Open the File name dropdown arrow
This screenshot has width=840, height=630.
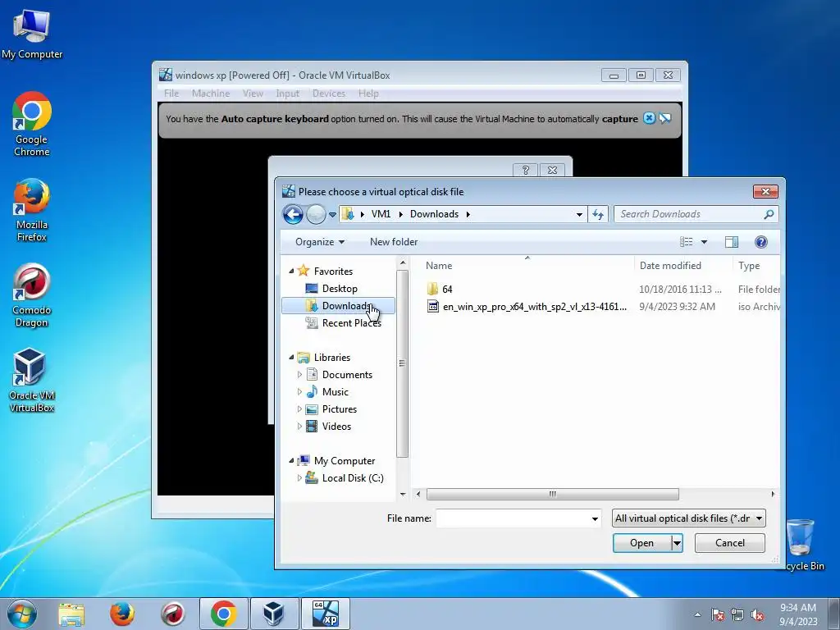coord(595,518)
